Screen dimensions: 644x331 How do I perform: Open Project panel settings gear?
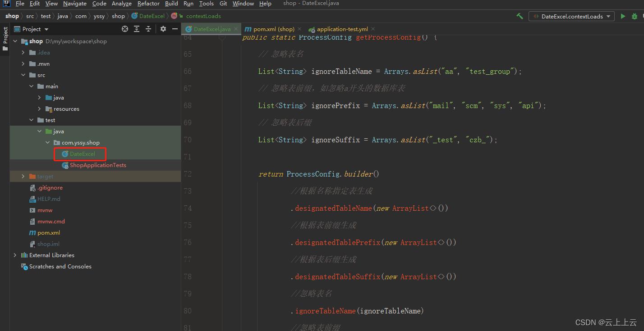click(163, 29)
